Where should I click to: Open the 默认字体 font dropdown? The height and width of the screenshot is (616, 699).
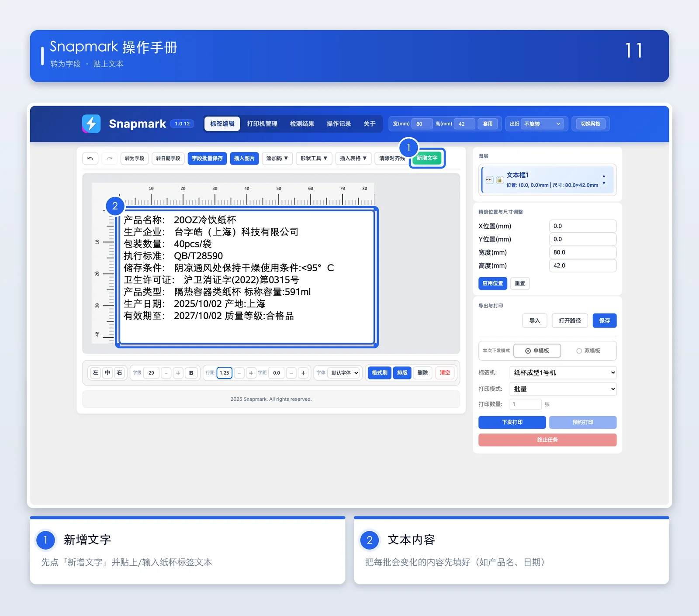pyautogui.click(x=344, y=373)
